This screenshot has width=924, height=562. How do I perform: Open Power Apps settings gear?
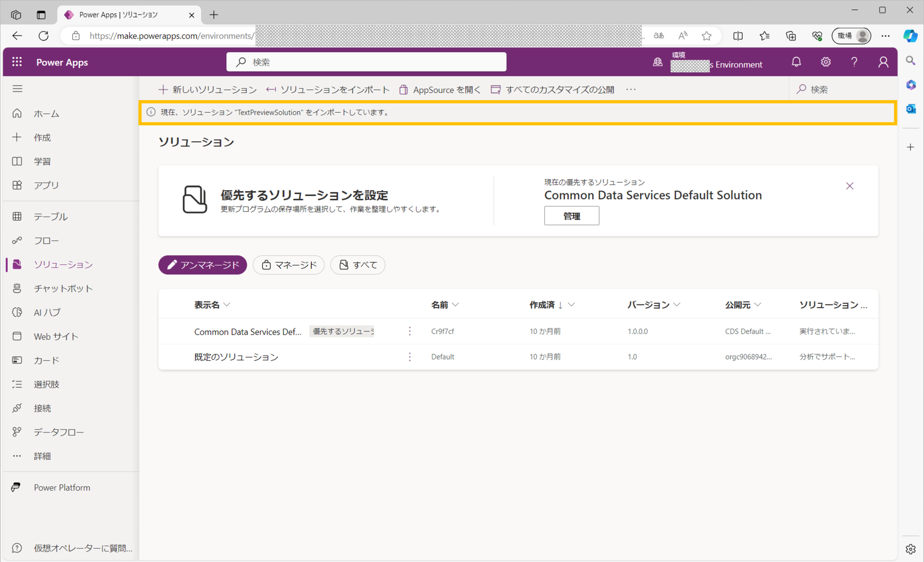(x=826, y=62)
